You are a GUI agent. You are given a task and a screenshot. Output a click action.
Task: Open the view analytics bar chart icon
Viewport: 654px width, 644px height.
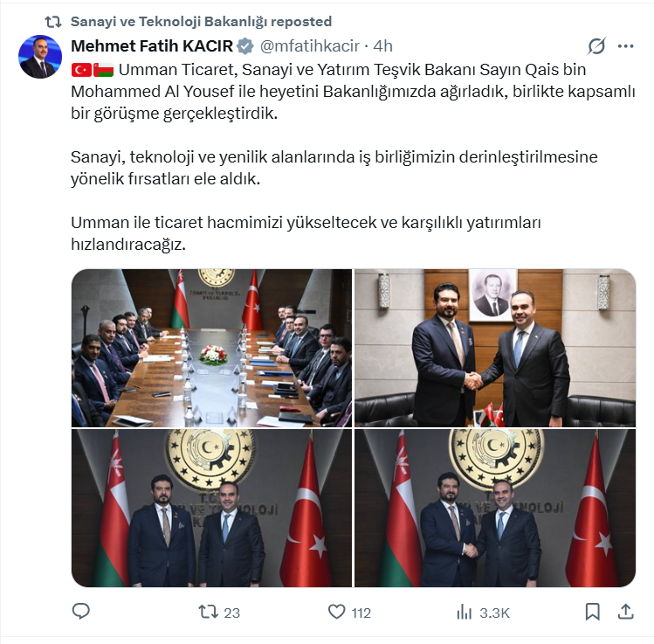464,613
